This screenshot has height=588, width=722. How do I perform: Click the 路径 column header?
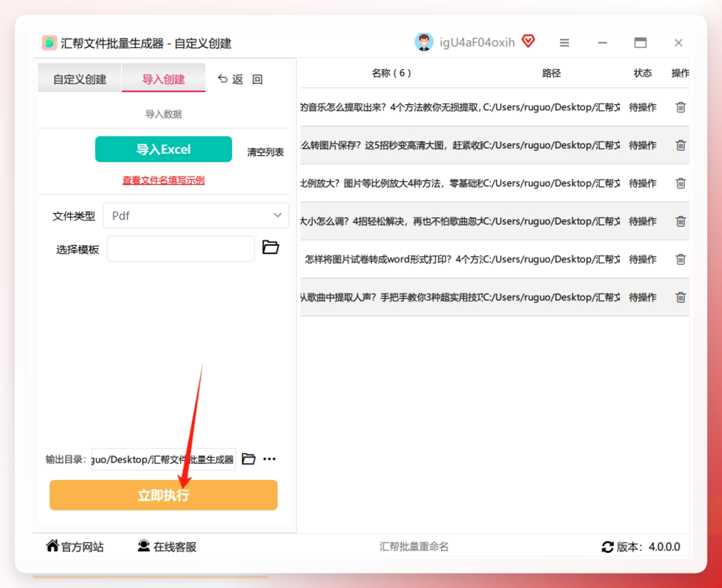551,73
